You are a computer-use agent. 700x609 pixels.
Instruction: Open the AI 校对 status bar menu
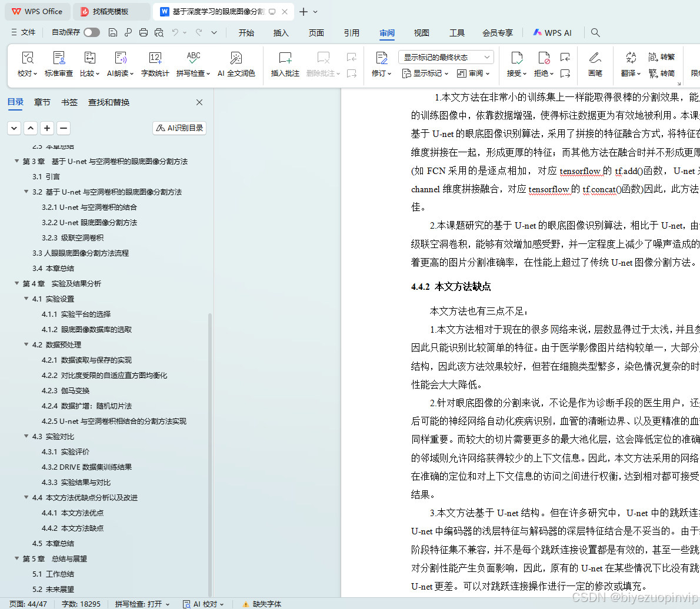click(x=204, y=604)
